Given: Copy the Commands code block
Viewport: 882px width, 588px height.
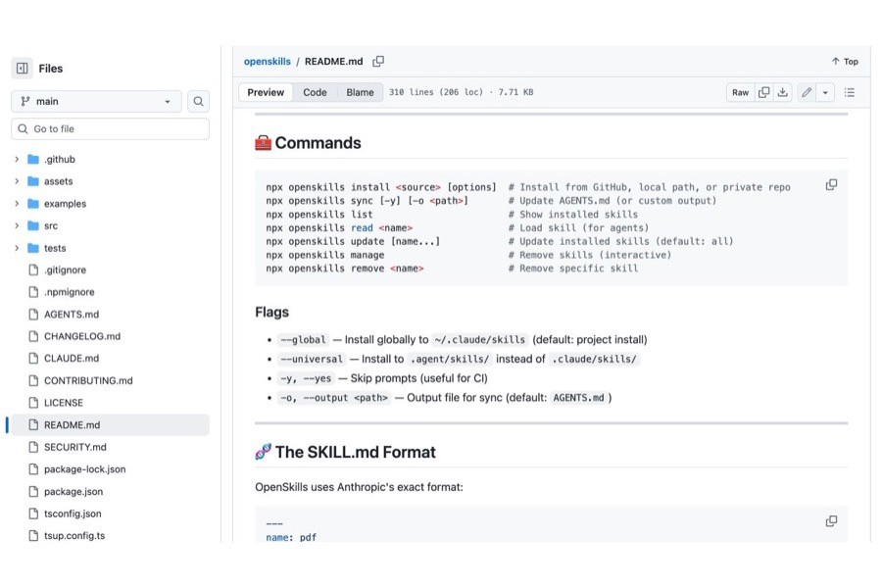Looking at the screenshot, I should coord(831,184).
